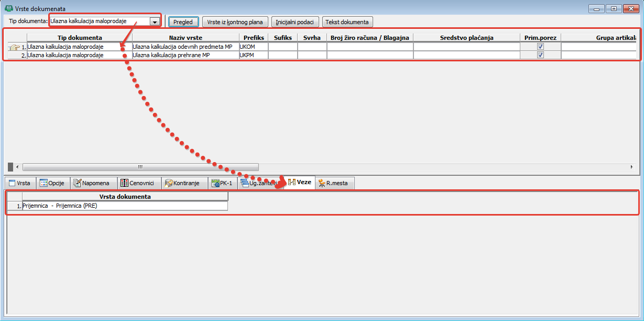Image resolution: width=644 pixels, height=321 pixels.
Task: Click the Naziv vrste column header
Action: (185, 38)
